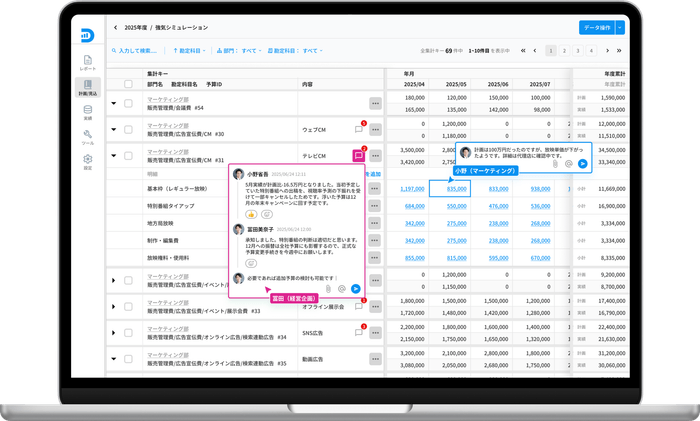Collapse the 広告宣伝費/CM #31 row
This screenshot has height=421, width=700.
[113, 156]
